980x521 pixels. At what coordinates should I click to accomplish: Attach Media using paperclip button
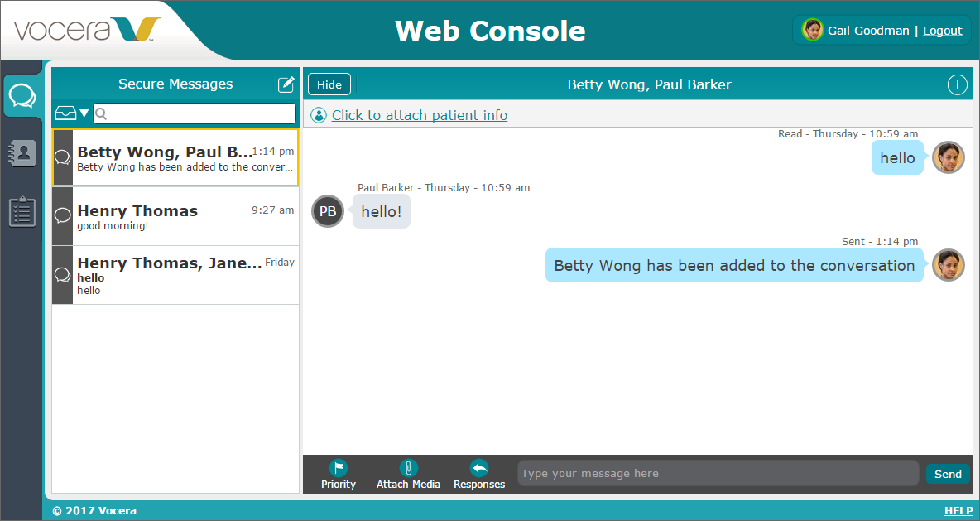click(x=408, y=474)
